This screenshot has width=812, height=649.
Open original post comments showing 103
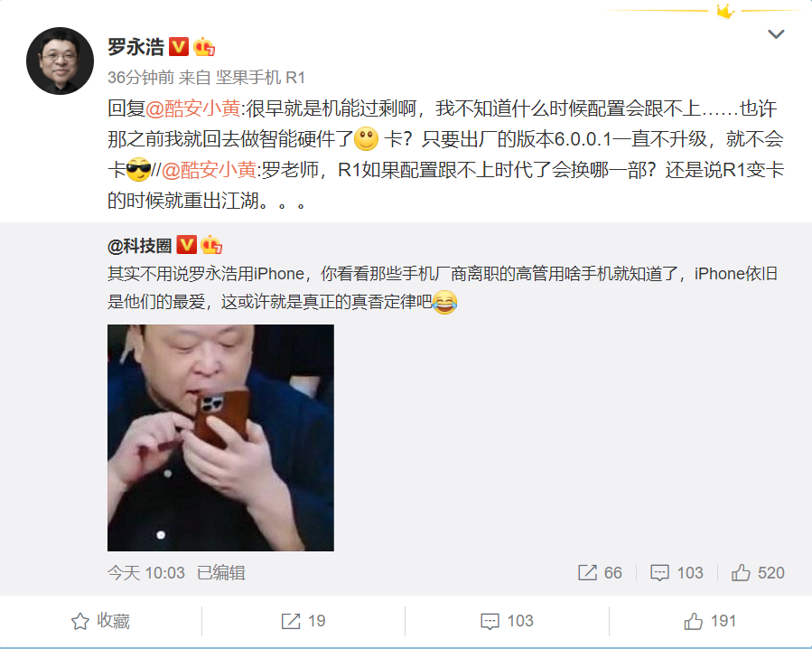[677, 573]
